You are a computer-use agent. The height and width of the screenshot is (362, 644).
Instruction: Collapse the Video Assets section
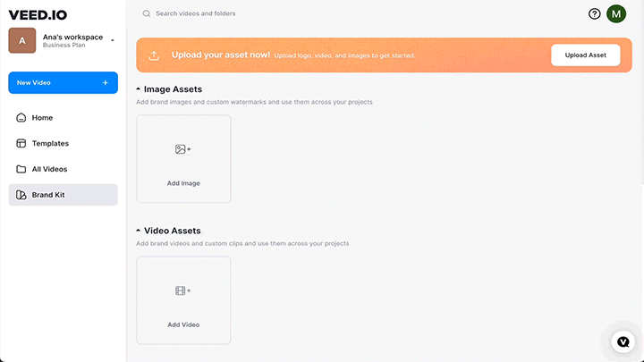[138, 231]
